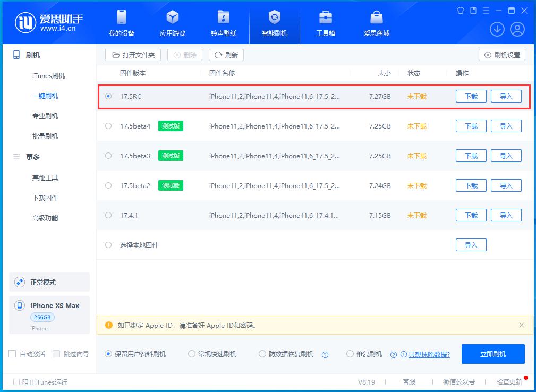Viewport: 536px width, 392px height.
Task: Open the hamburger menu in title bar
Action: 486,10
